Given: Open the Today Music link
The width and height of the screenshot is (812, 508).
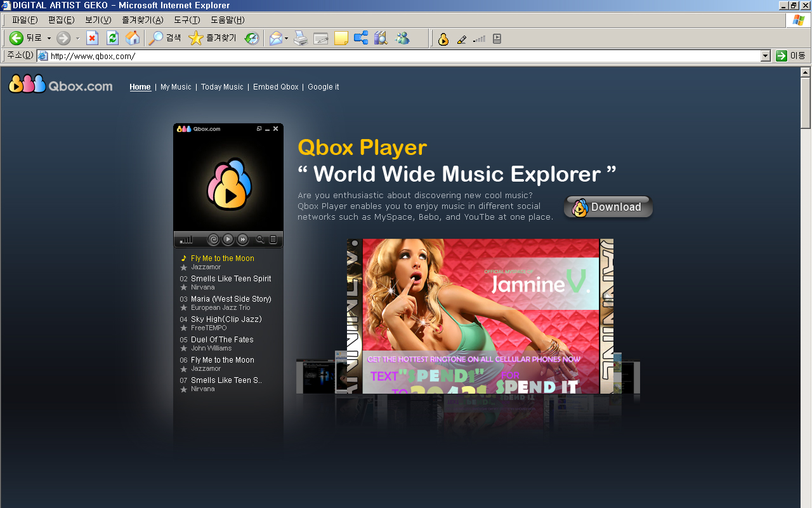Looking at the screenshot, I should [222, 87].
